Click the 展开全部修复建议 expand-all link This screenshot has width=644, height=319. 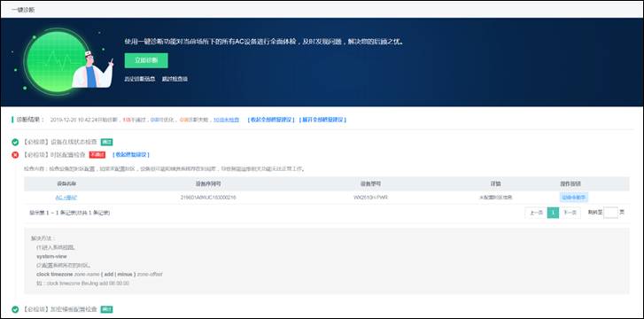[x=322, y=120]
